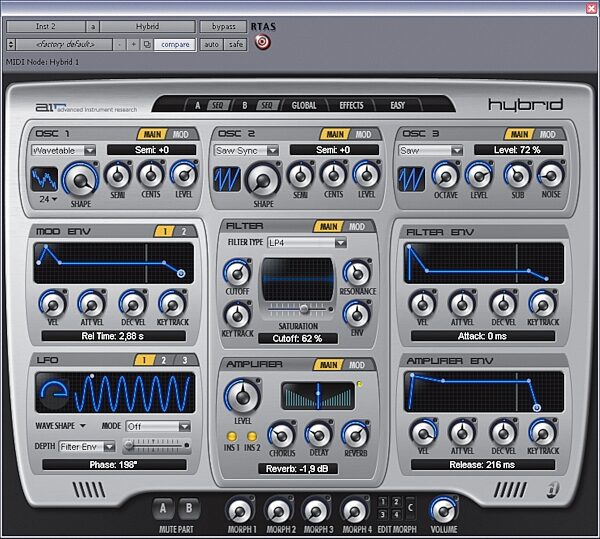Expand the LFO Wave Shape menu
The height and width of the screenshot is (539, 600).
point(61,426)
